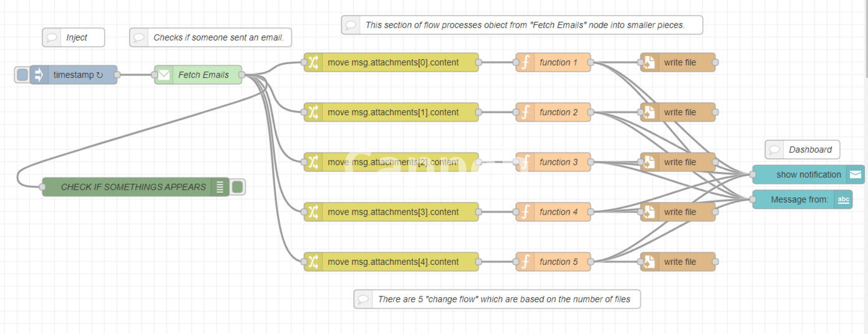
Task: Click the Fetch Emails envelope icon
Action: tap(164, 75)
